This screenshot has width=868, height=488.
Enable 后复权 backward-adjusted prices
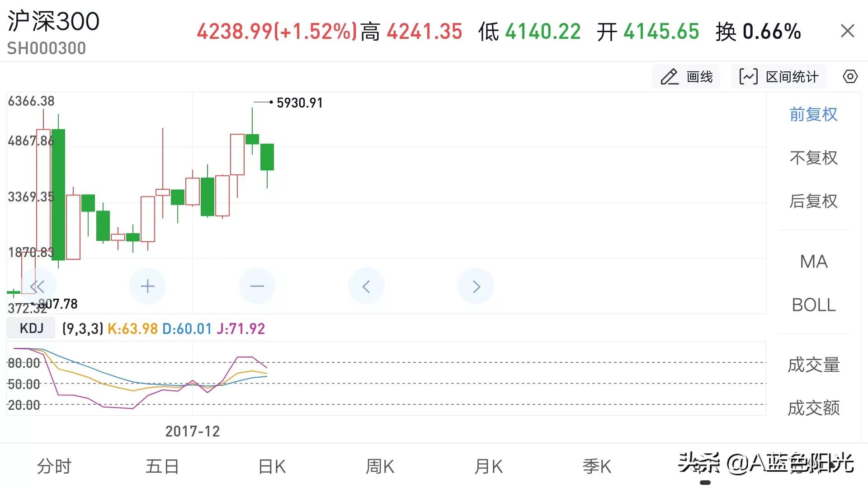(814, 202)
